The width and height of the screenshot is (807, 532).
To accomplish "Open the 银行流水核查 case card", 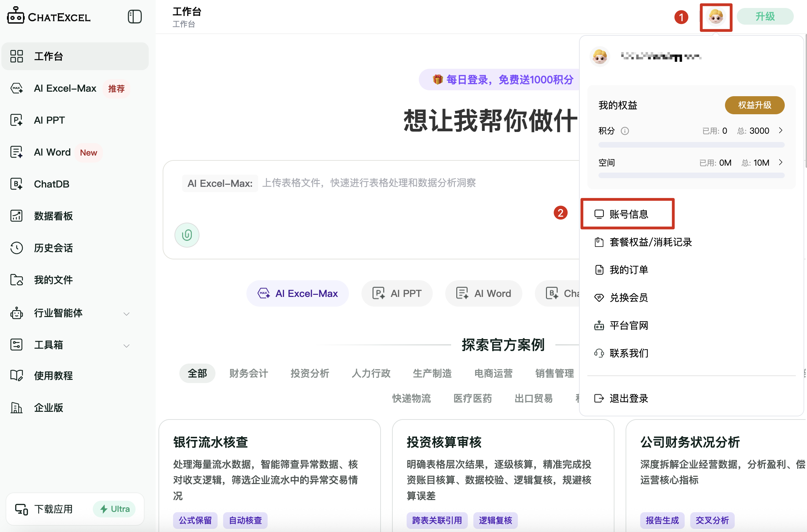I will click(x=270, y=476).
